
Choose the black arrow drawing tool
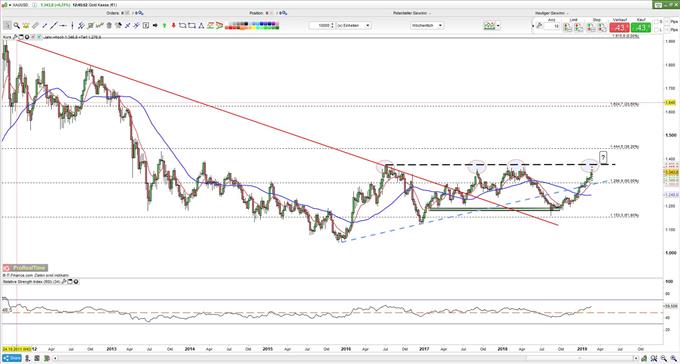point(155,25)
